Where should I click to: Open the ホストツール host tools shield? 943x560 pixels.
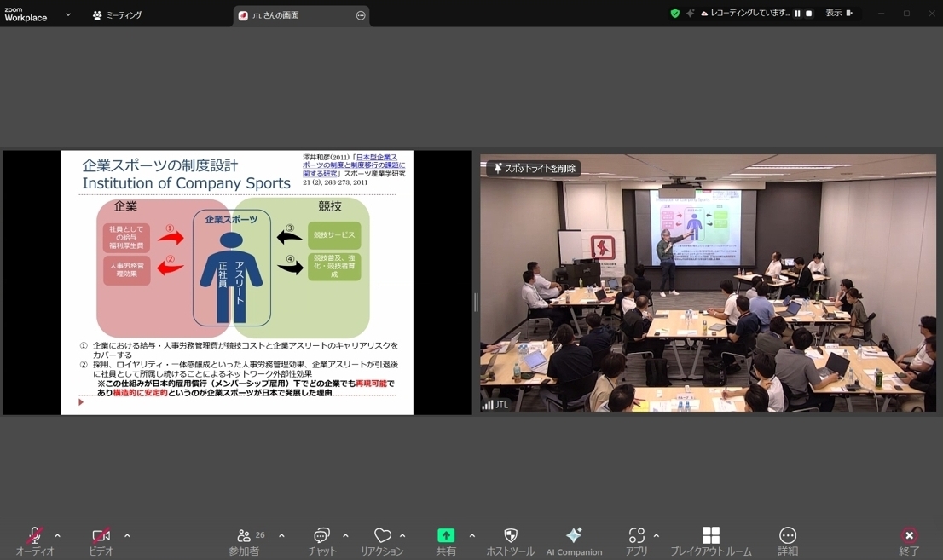(510, 536)
